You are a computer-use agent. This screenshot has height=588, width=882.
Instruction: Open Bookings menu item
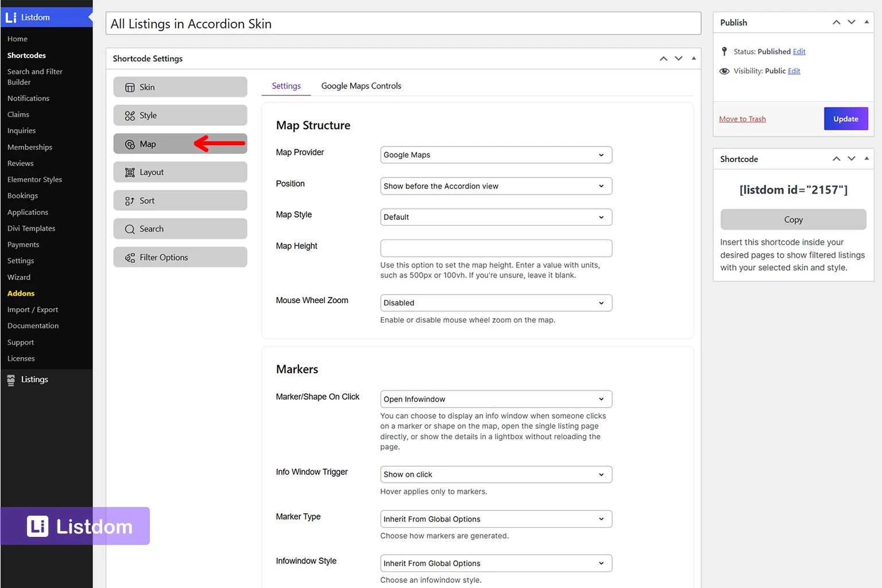click(22, 196)
